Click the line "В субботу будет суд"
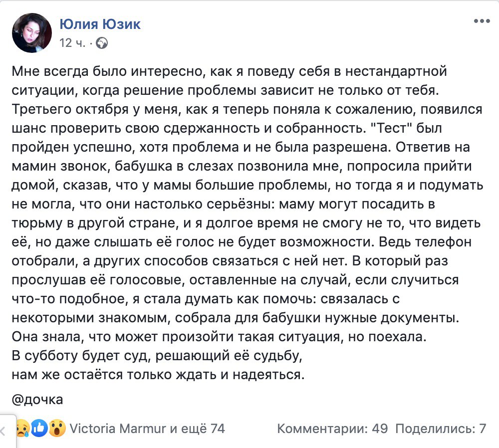The height and width of the screenshot is (448, 499). [x=157, y=356]
